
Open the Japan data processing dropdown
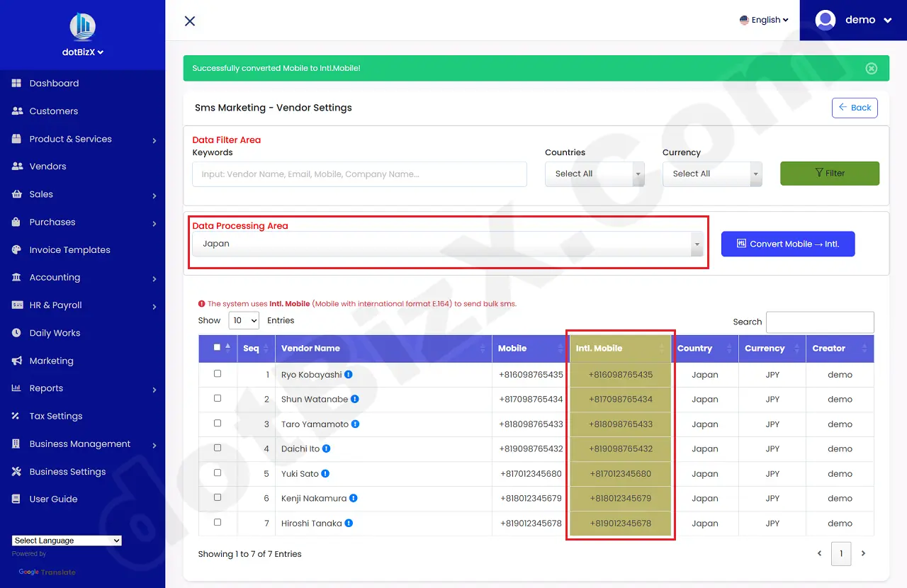pos(448,244)
